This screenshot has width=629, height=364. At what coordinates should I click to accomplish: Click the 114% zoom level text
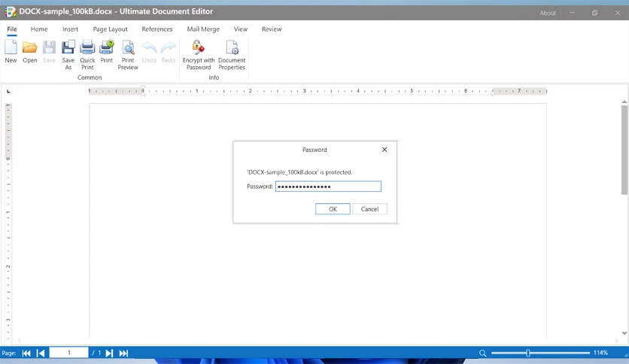[600, 353]
